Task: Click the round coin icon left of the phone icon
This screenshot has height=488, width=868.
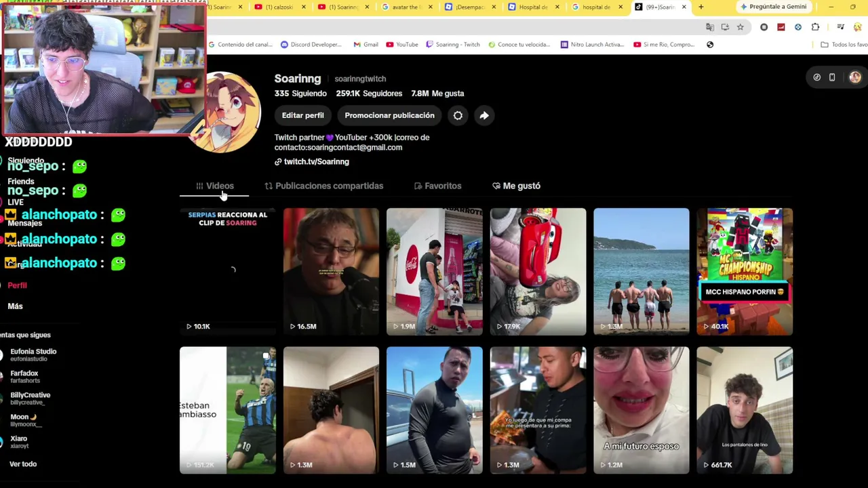Action: (817, 77)
